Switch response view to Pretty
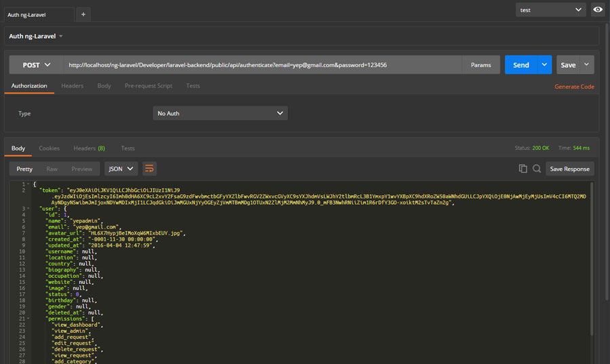 tap(24, 169)
